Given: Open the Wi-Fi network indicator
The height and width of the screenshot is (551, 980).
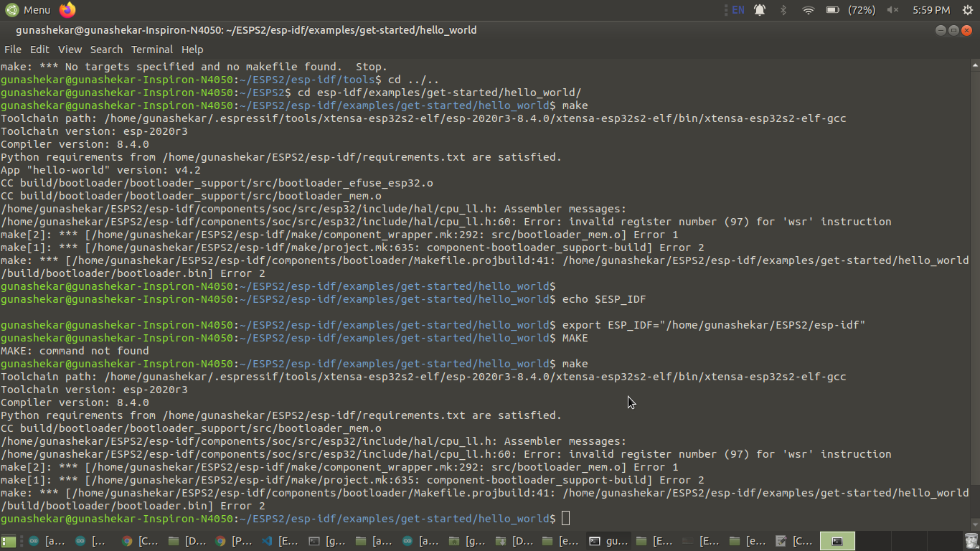Looking at the screenshot, I should click(x=809, y=10).
